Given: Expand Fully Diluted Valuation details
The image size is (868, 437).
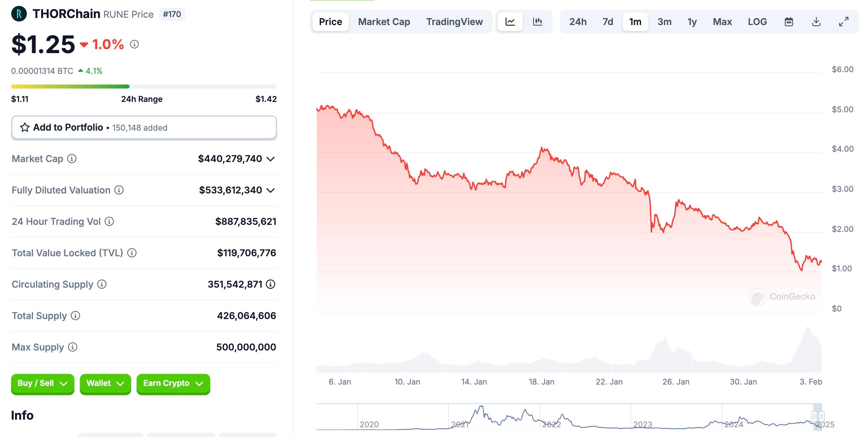Looking at the screenshot, I should tap(270, 190).
